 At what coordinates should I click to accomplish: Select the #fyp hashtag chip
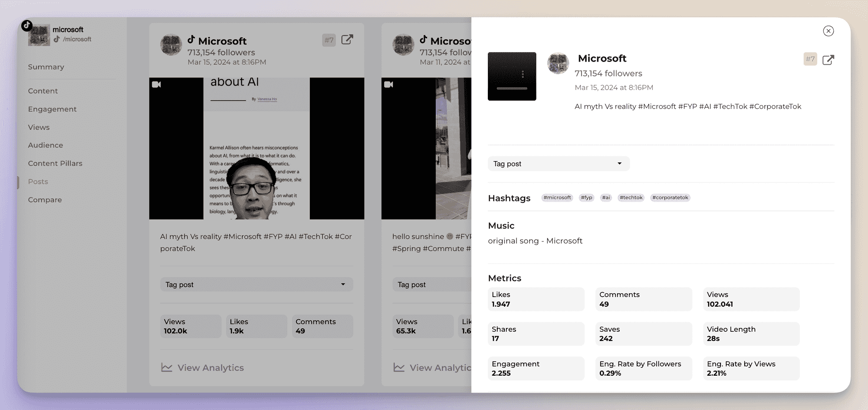586,198
